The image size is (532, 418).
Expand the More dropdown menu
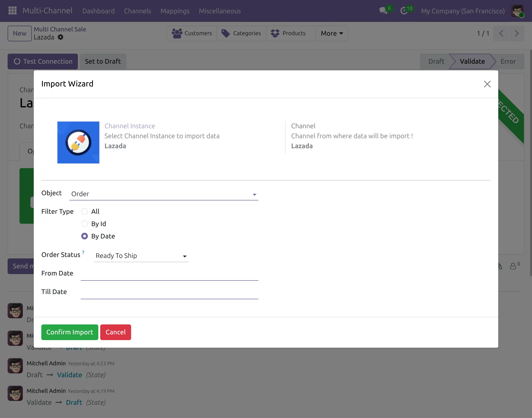coord(332,33)
